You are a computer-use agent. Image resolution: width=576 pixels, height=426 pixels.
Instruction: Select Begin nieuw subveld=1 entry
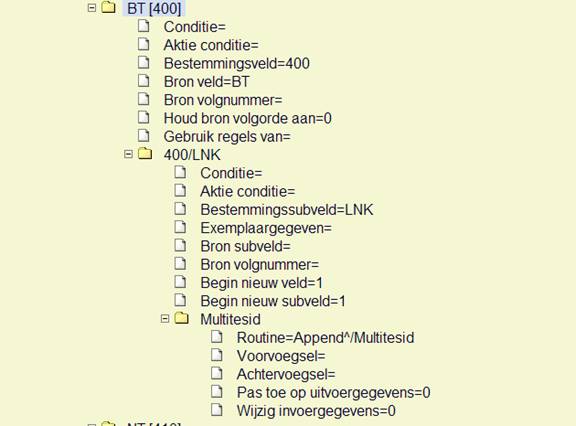273,302
